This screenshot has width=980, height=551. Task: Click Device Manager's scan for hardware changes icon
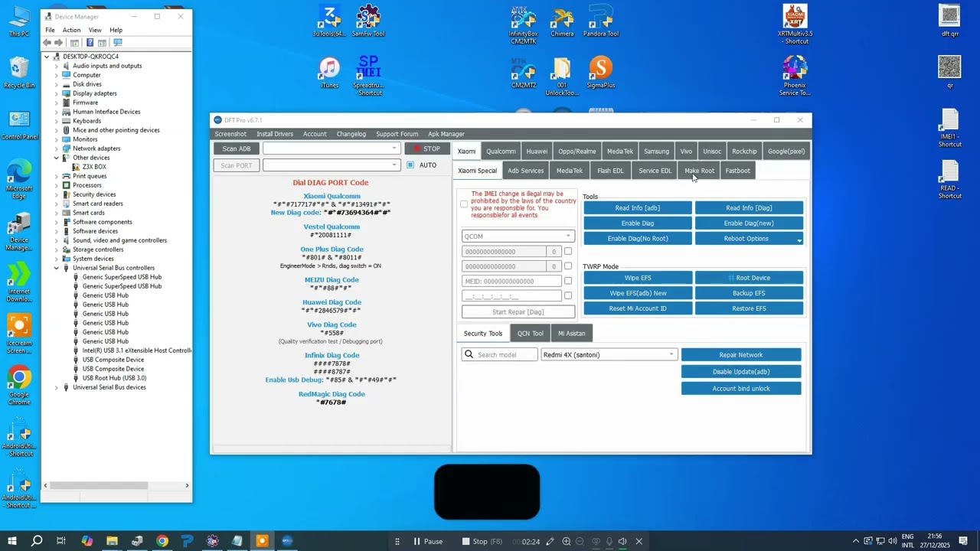tap(118, 43)
